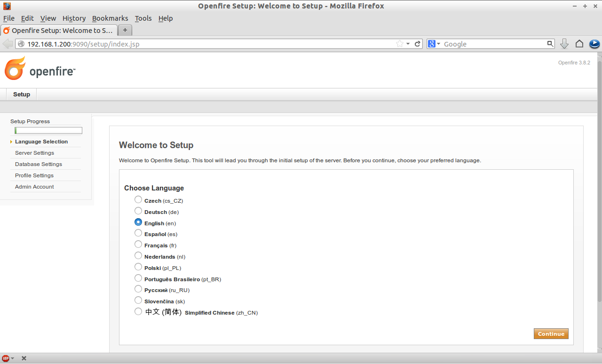Click Database Settings in sidebar
Viewport: 602px width, 364px height.
[39, 164]
